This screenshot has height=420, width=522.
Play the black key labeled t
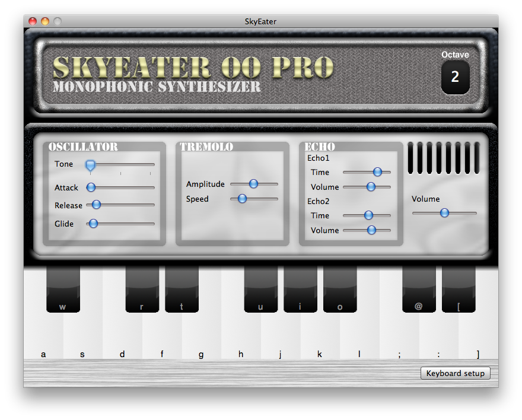click(x=182, y=289)
